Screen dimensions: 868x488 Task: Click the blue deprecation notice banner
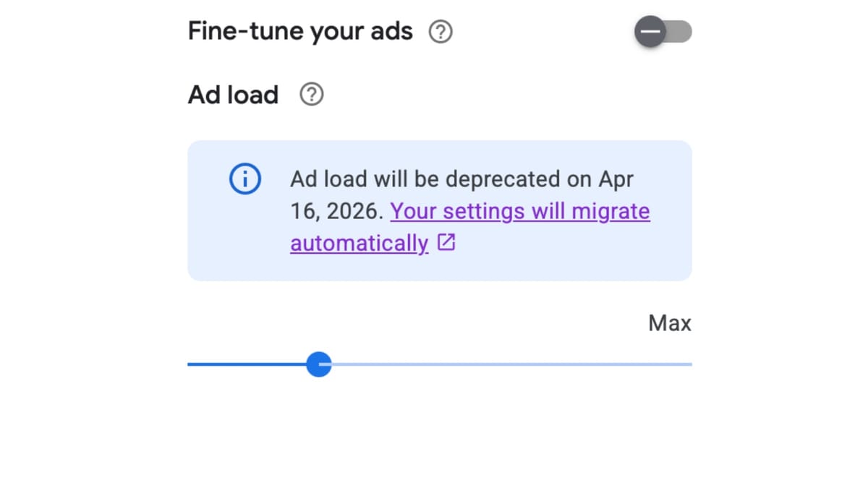pos(440,210)
